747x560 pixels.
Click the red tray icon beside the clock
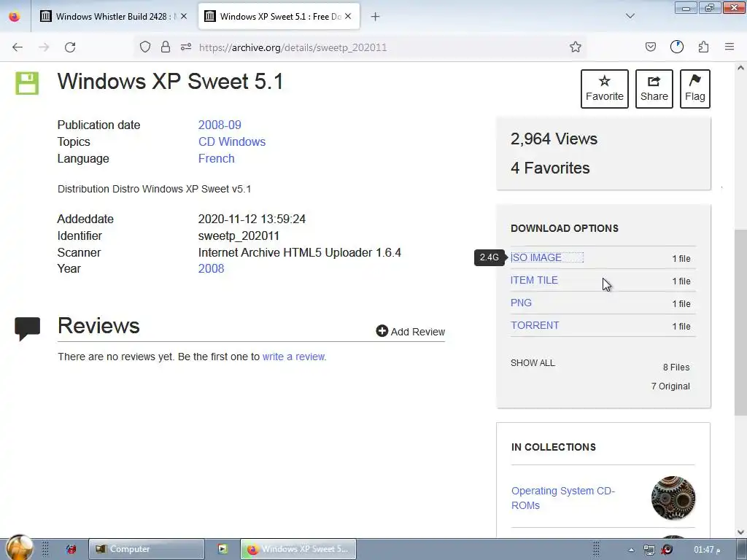click(x=667, y=550)
